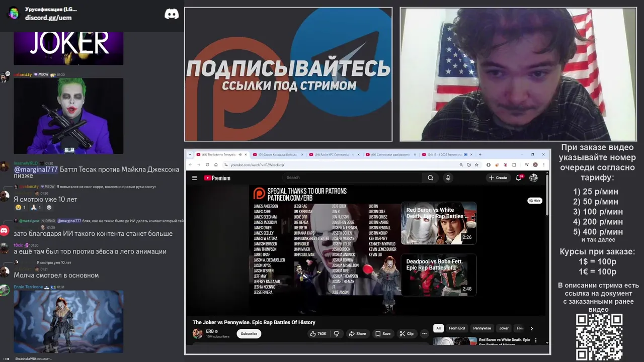Select the fourth tab next to Racist KFC

click(x=391, y=154)
